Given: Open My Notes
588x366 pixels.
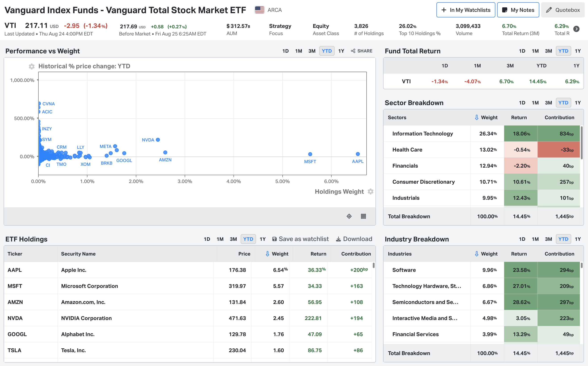Looking at the screenshot, I should [518, 10].
